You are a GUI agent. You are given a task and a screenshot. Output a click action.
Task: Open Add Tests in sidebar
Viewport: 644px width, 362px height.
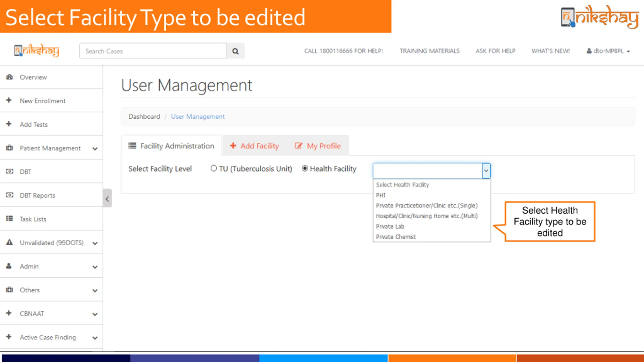[51, 124]
